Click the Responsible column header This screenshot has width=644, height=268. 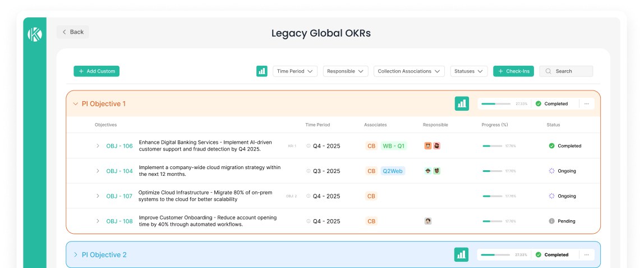(435, 125)
